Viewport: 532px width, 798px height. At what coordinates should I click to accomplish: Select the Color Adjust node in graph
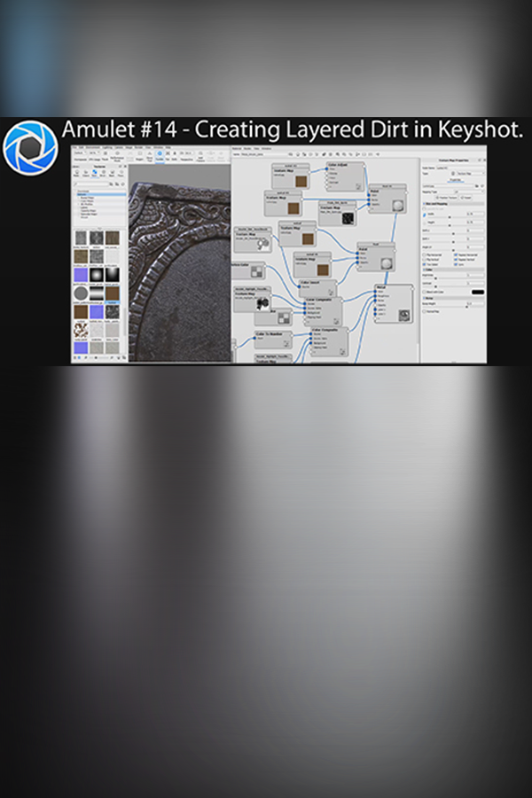point(345,176)
